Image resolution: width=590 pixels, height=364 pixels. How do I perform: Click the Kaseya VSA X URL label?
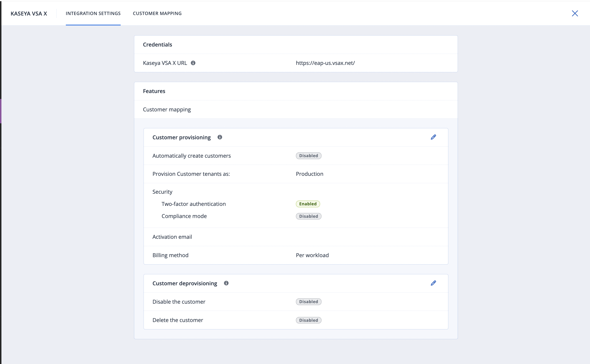point(165,63)
